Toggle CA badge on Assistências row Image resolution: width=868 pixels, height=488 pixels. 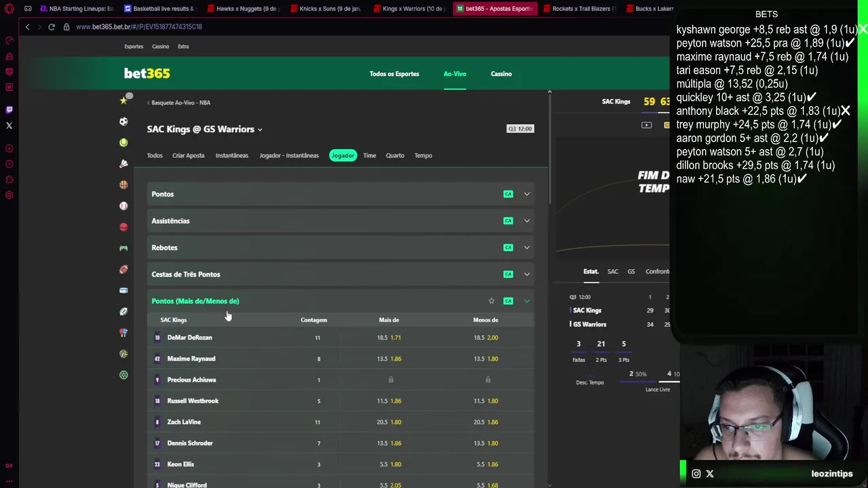pos(508,221)
